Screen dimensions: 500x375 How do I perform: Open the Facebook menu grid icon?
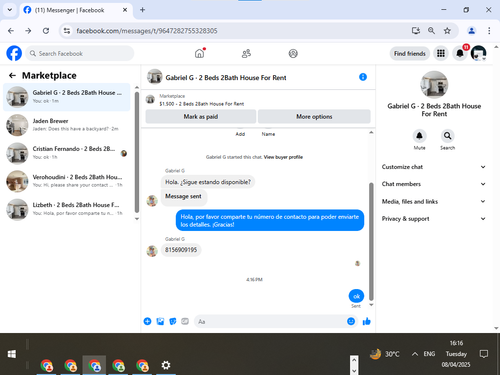click(x=441, y=53)
